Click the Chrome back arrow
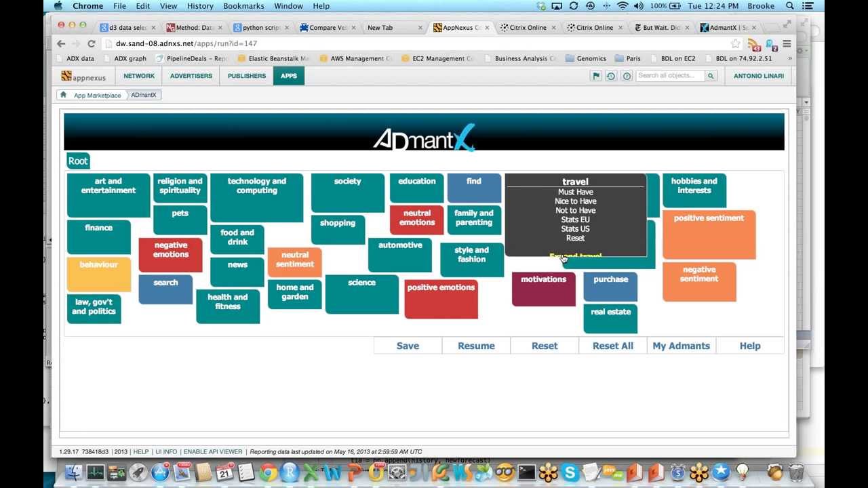The image size is (868, 488). [x=61, y=43]
